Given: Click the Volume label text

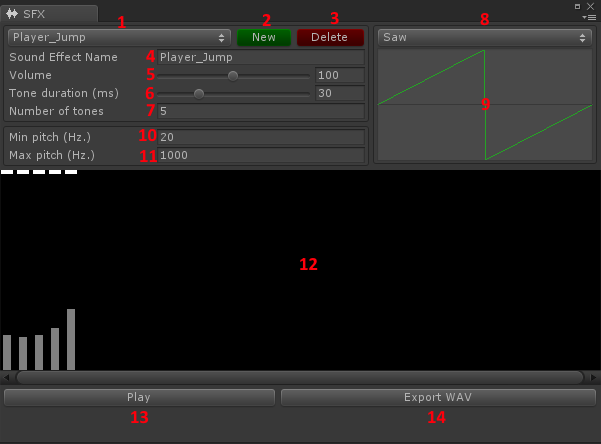Looking at the screenshot, I should [30, 75].
